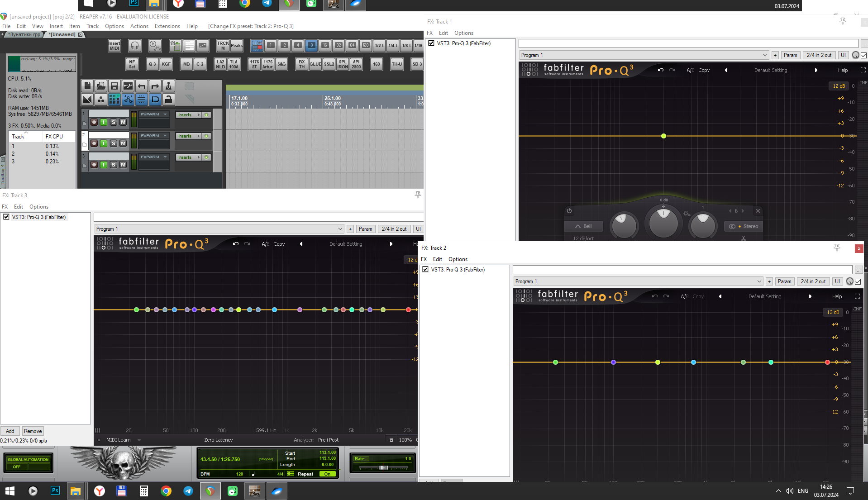Toggle VST3 Pro-Q 3 checkbox in FX: Track 1
Viewport: 868px width, 500px height.
(x=431, y=43)
